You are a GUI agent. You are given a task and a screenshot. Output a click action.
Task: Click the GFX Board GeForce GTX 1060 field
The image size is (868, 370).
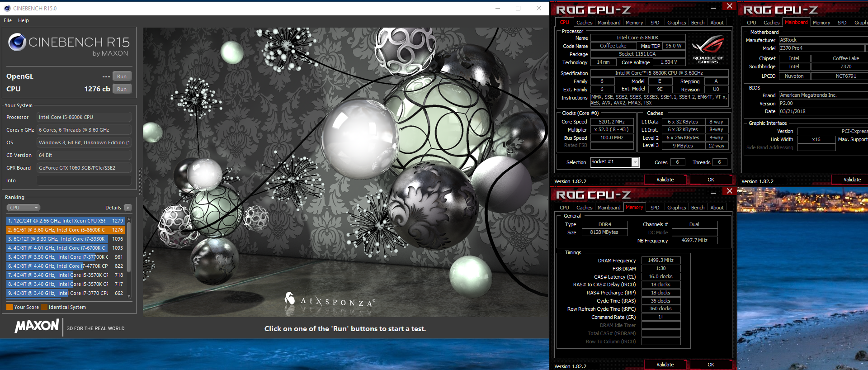84,168
